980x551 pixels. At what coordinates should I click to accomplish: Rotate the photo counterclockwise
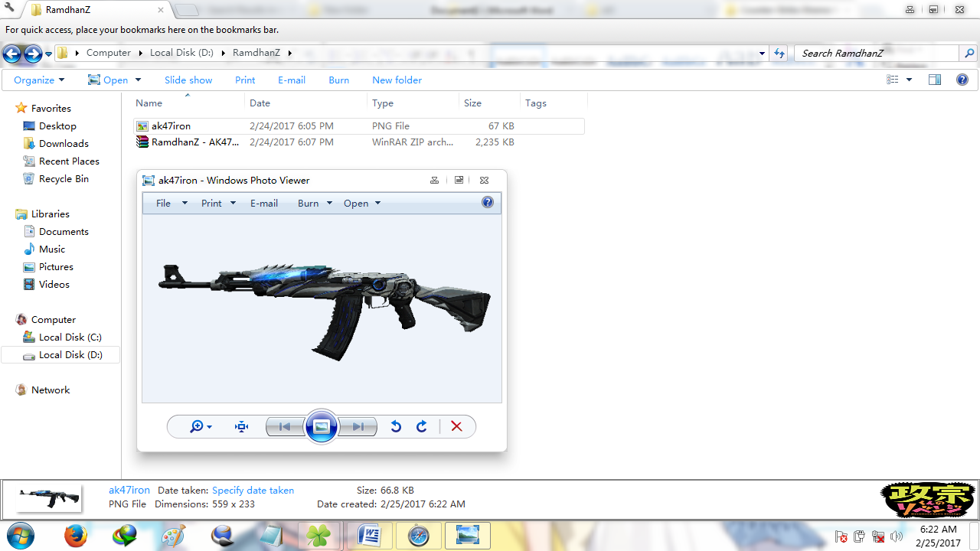tap(396, 427)
